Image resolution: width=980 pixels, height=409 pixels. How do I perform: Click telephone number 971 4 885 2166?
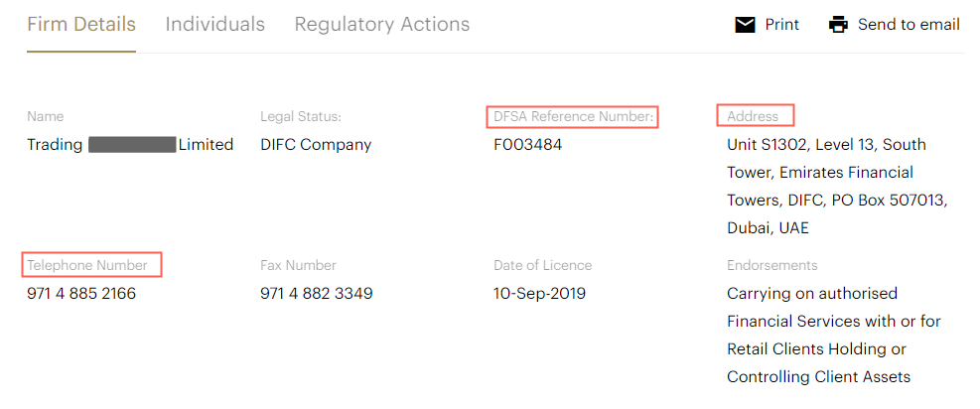tap(81, 294)
